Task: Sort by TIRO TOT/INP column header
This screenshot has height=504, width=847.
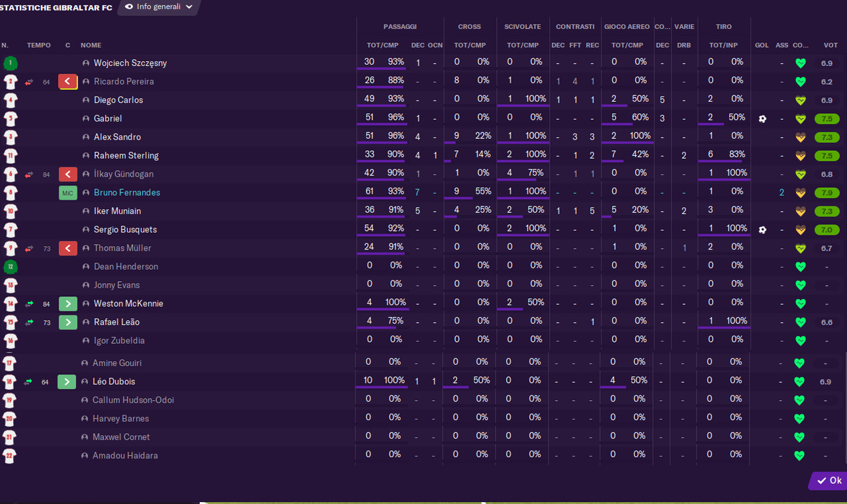Action: [723, 46]
